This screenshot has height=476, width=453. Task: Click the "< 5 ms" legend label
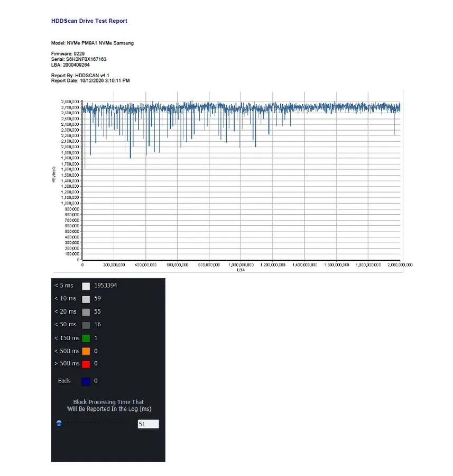tap(64, 286)
